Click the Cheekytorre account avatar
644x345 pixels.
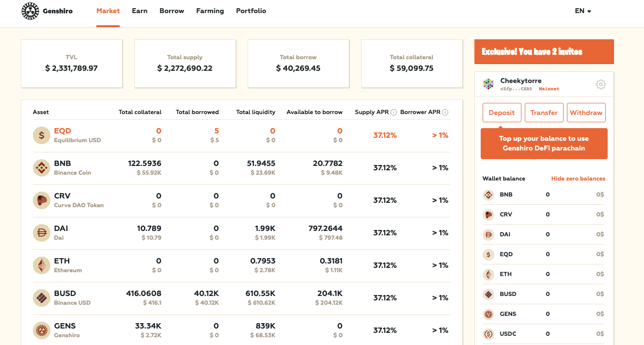point(488,84)
